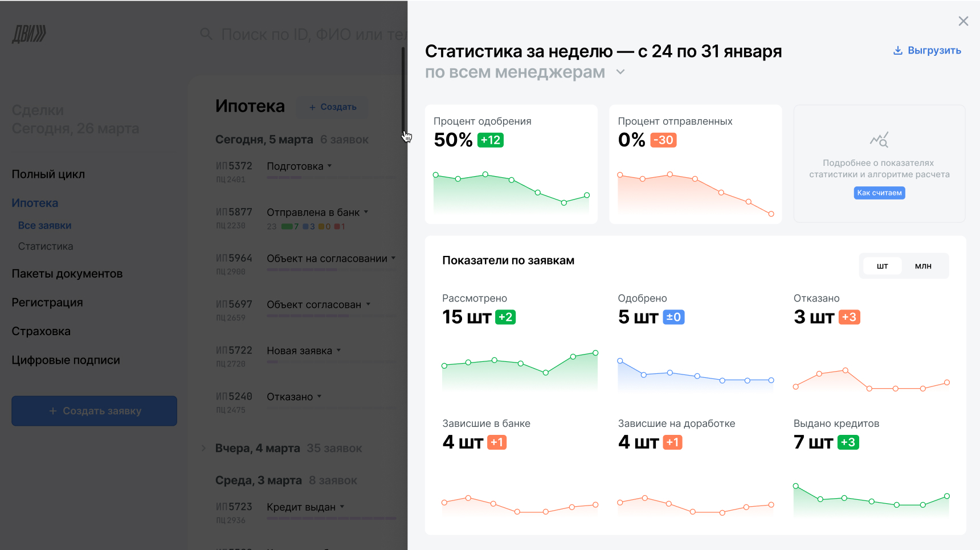Click the 'Сегодня, 5 марта' group header
This screenshot has height=550, width=980.
[x=264, y=140]
